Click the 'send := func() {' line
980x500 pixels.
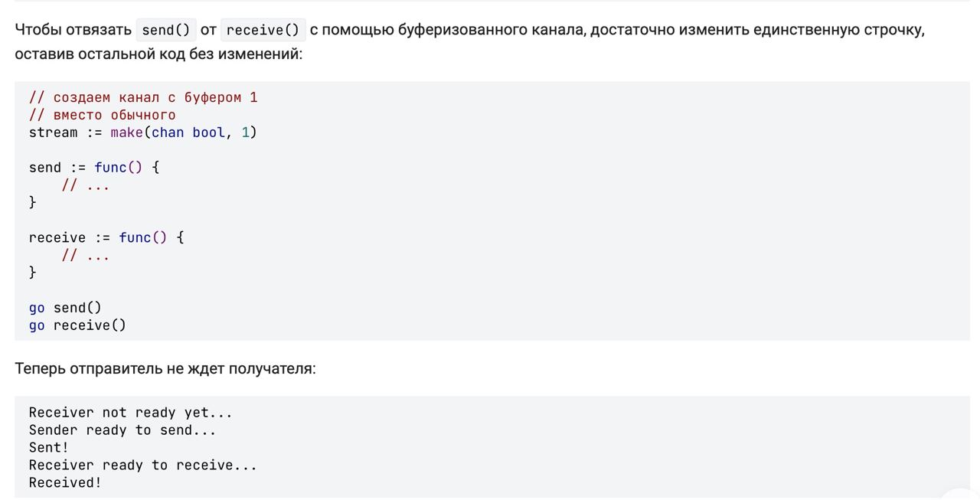94,168
